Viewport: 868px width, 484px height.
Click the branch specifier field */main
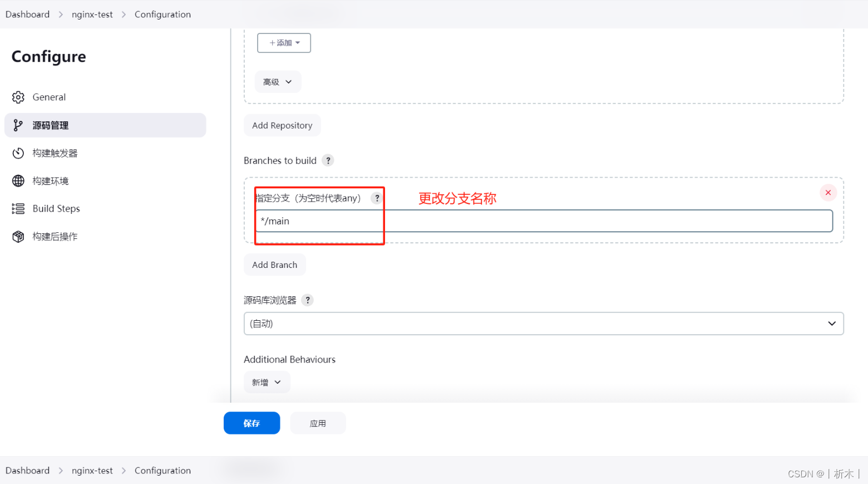(544, 221)
